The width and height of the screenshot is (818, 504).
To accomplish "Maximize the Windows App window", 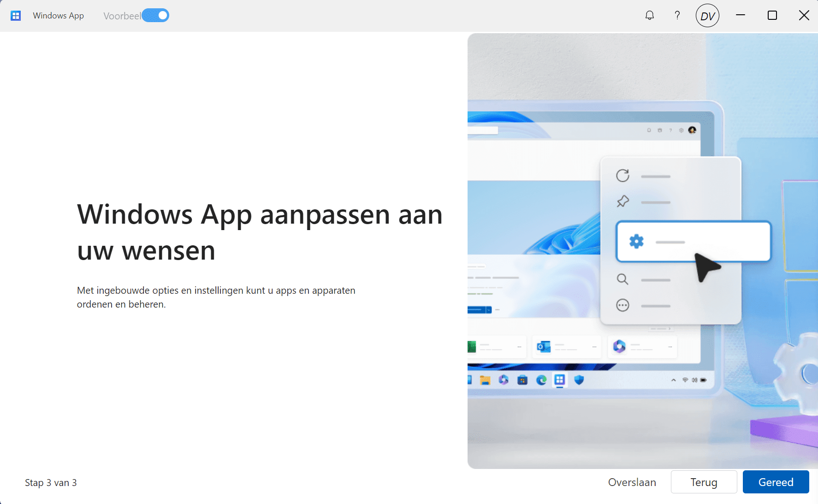I will point(772,16).
